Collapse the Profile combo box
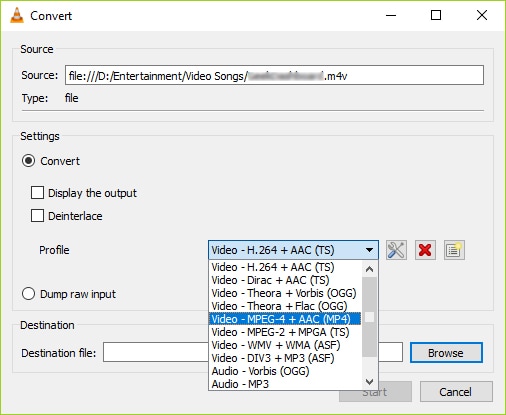The height and width of the screenshot is (415, 506). click(293, 250)
